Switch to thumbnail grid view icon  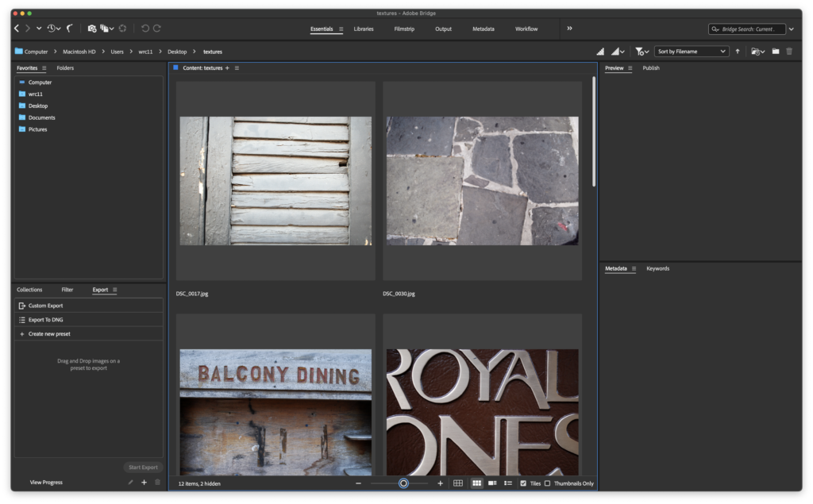pos(476,483)
